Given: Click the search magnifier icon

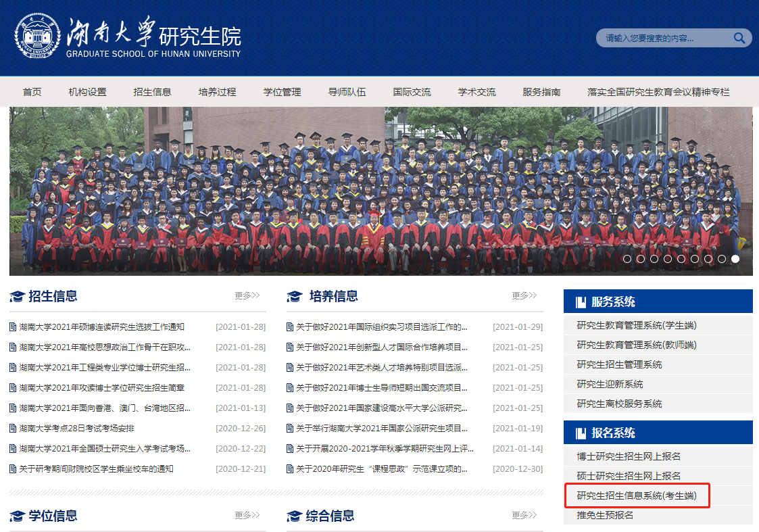Looking at the screenshot, I should (x=739, y=38).
